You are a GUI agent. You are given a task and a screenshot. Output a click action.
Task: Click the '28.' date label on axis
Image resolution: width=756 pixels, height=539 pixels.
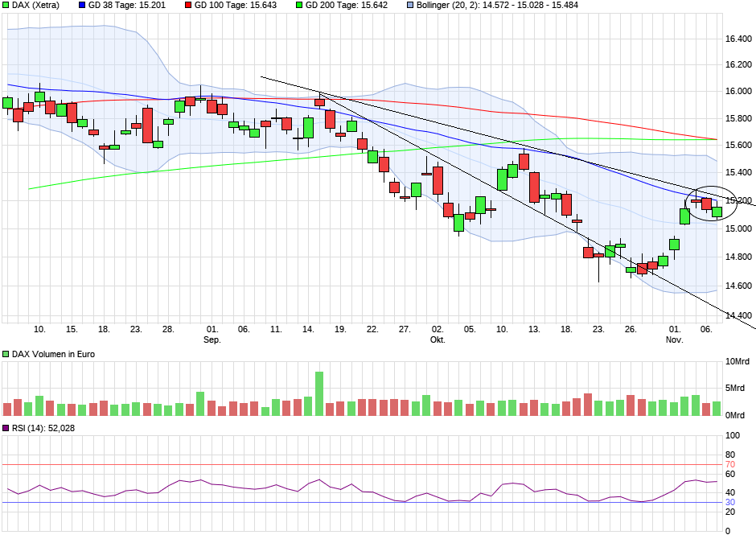[168, 329]
